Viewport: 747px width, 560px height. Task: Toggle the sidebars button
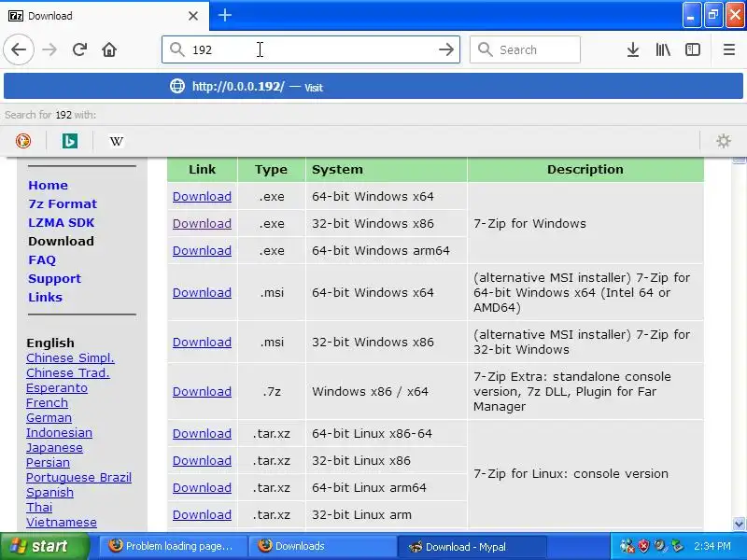click(693, 49)
